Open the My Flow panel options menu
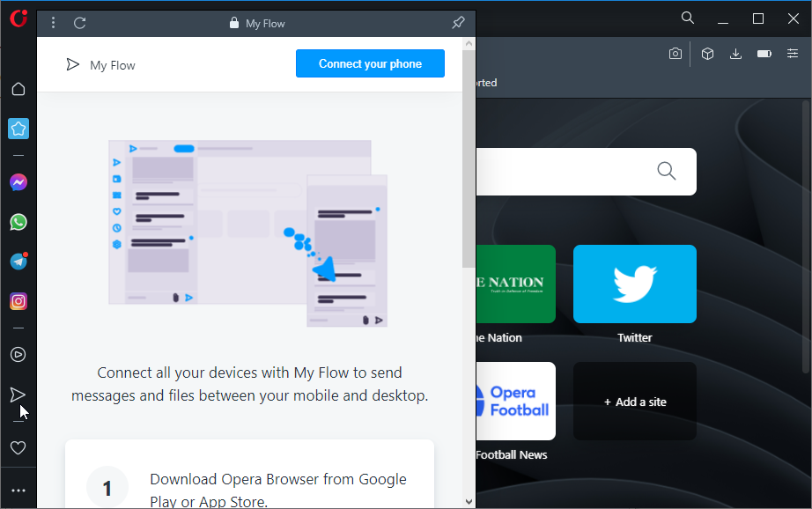Viewport: 812px width, 509px height. coord(53,23)
